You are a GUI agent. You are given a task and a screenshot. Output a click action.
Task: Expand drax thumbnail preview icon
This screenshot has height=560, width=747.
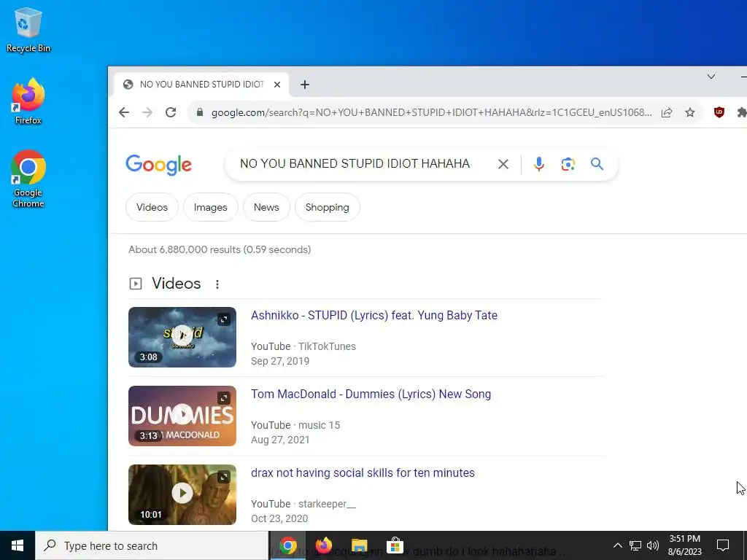point(224,476)
